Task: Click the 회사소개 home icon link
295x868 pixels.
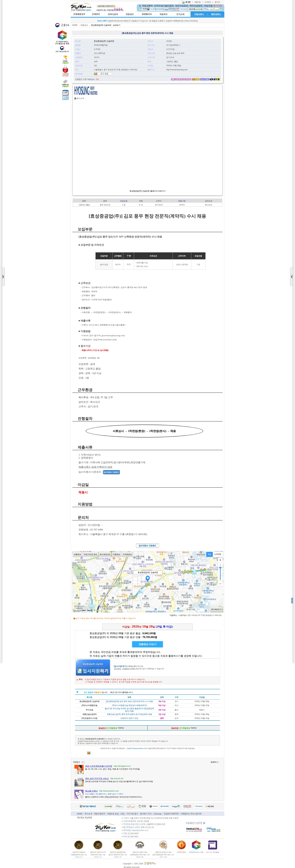Action: click(79, 98)
